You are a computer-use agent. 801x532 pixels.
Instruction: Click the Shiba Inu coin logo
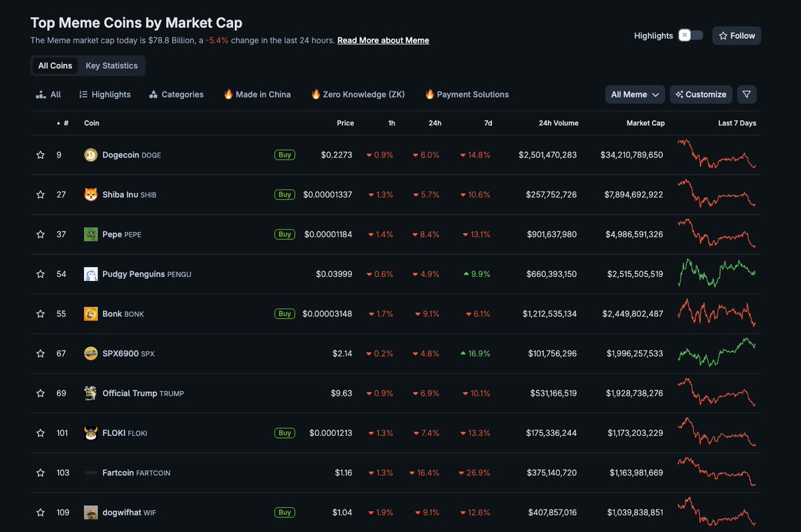(91, 195)
